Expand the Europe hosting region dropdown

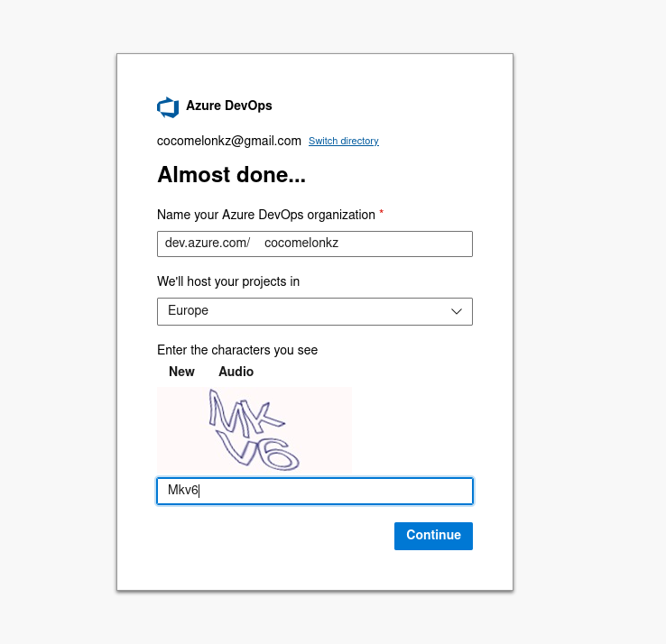[315, 311]
